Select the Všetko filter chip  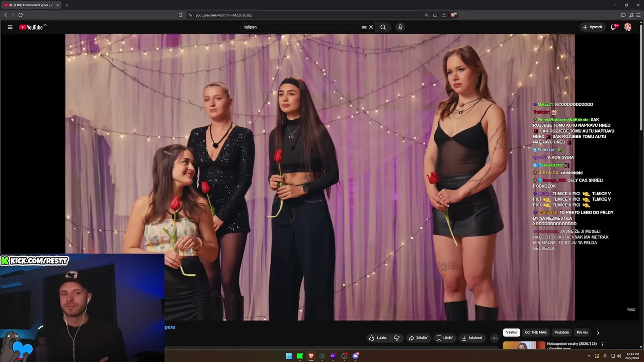click(x=512, y=332)
